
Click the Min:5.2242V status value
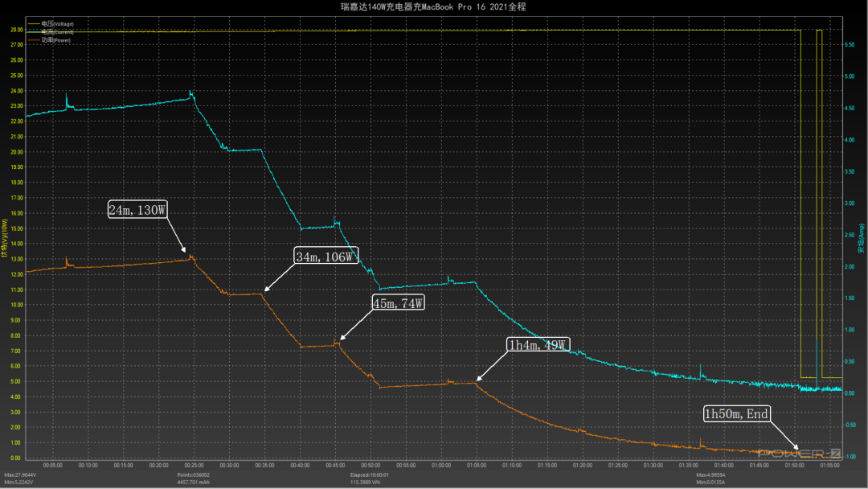click(x=18, y=483)
